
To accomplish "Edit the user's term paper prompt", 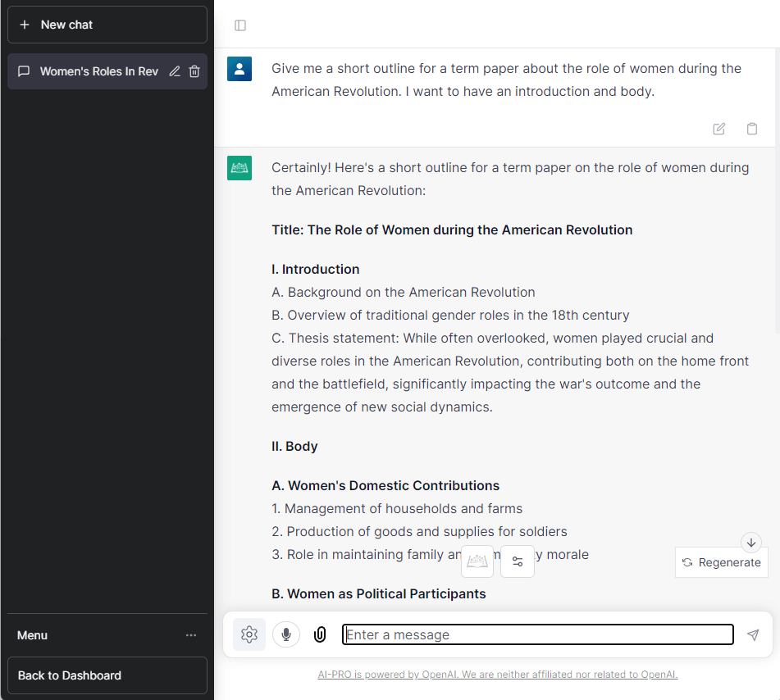I will [719, 129].
